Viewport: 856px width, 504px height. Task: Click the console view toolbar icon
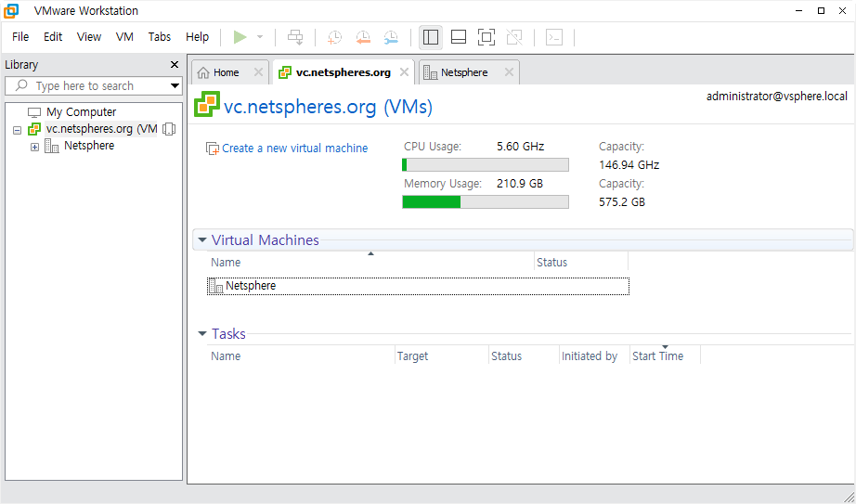[554, 37]
